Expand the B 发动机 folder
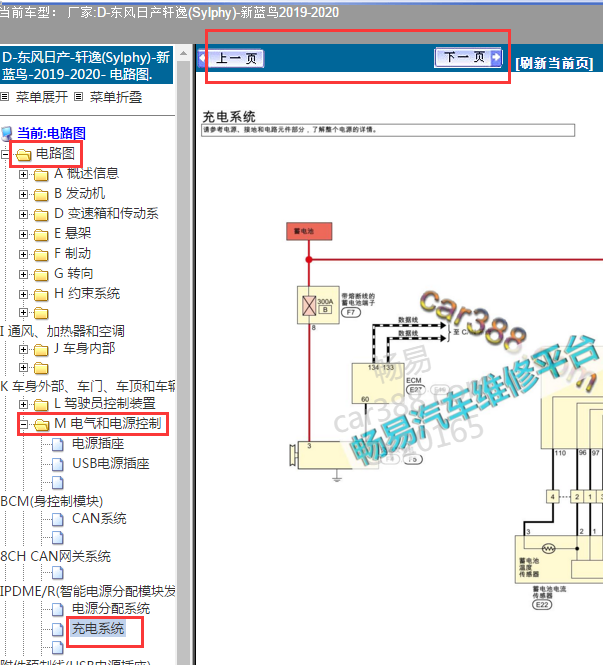This screenshot has height=665, width=603. point(23,194)
